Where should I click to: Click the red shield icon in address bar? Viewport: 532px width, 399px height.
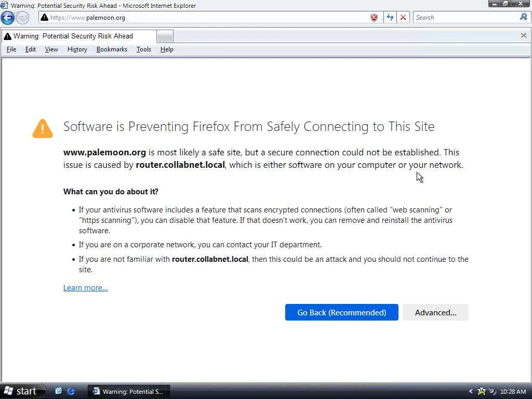(x=374, y=18)
